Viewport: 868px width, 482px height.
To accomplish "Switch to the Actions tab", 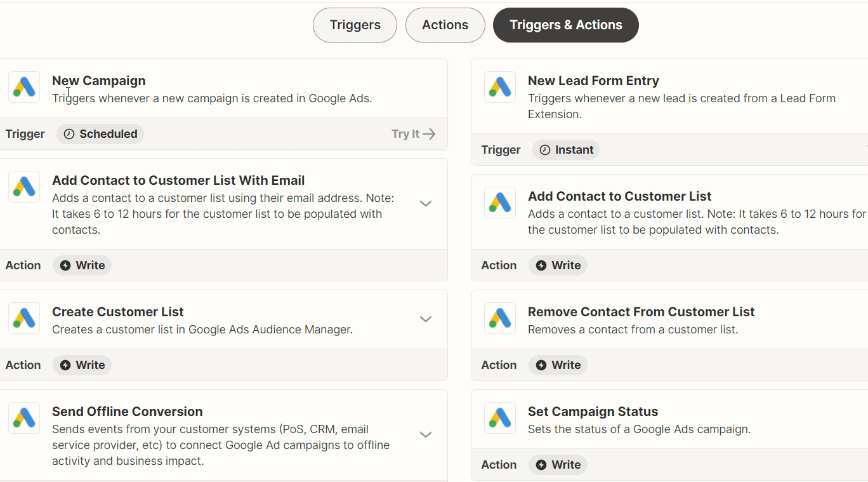I will point(445,25).
